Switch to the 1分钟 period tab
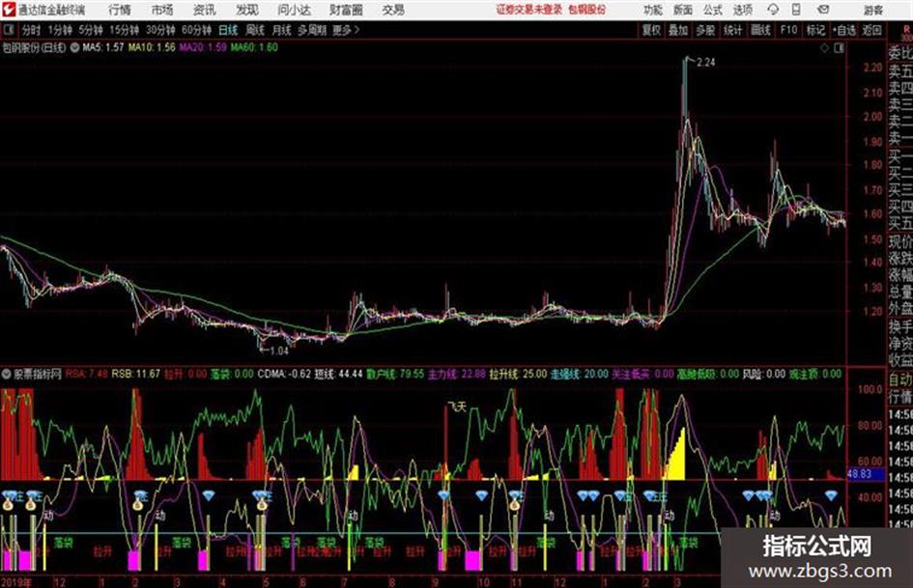Image resolution: width=913 pixels, height=588 pixels. (60, 30)
